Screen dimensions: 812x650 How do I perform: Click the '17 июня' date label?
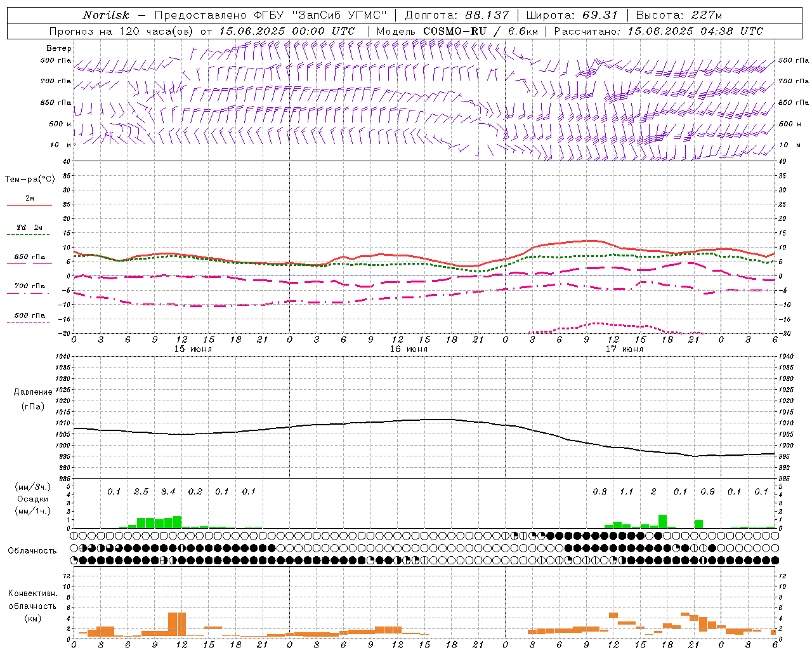(x=624, y=349)
